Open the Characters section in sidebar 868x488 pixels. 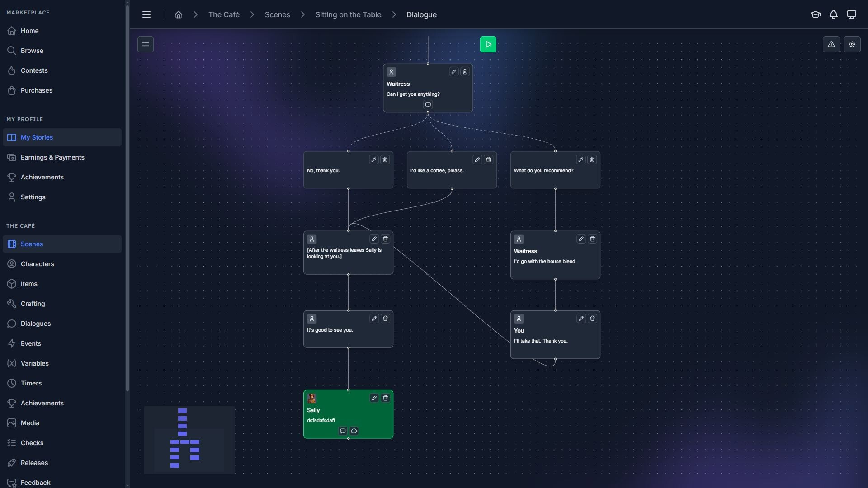pyautogui.click(x=38, y=264)
